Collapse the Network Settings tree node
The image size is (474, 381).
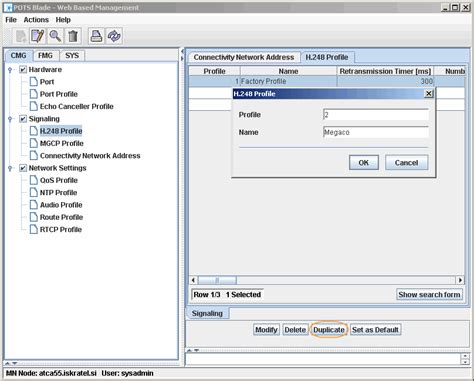coord(10,168)
